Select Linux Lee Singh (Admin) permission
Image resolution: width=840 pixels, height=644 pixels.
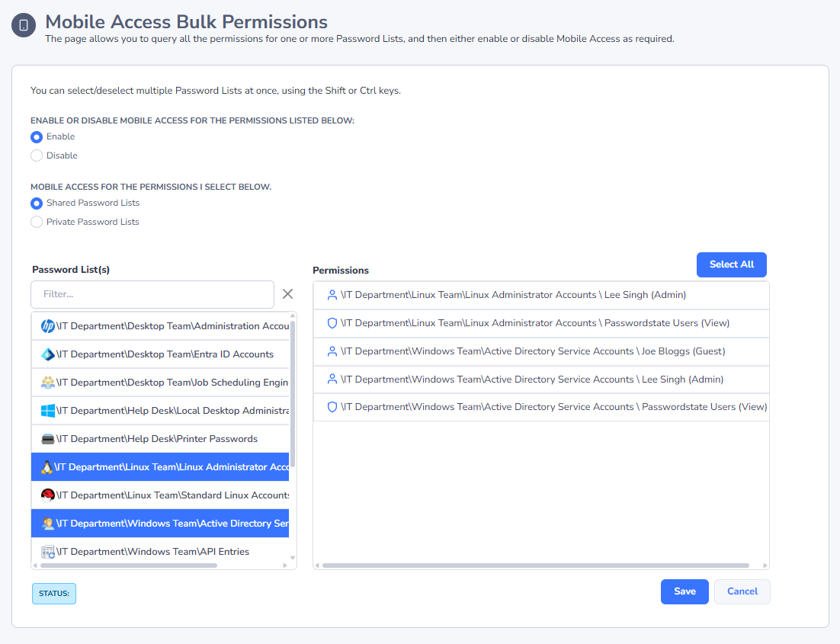541,295
